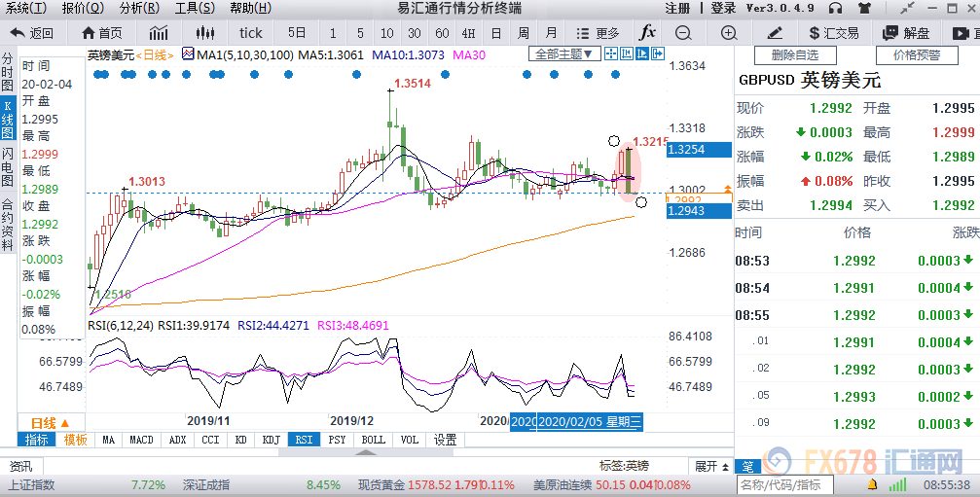This screenshot has width=980, height=497.
Task: Go back using the 返回 arrow button
Action: point(32,33)
